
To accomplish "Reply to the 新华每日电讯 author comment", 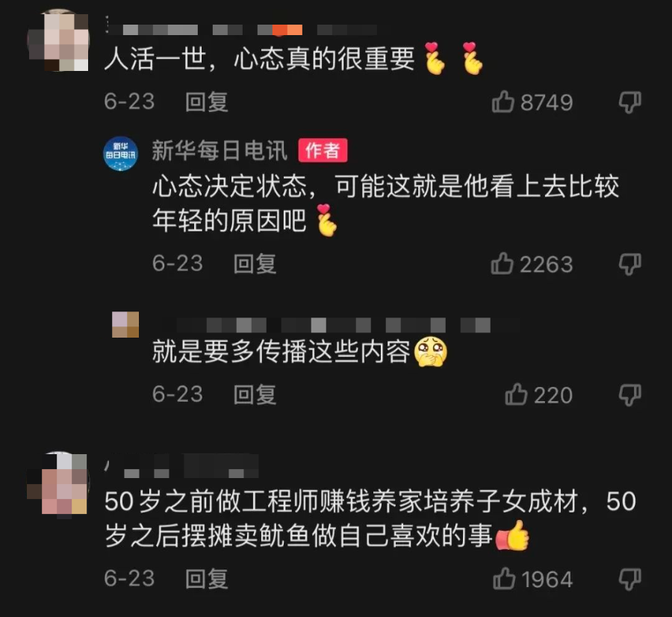I will [255, 263].
